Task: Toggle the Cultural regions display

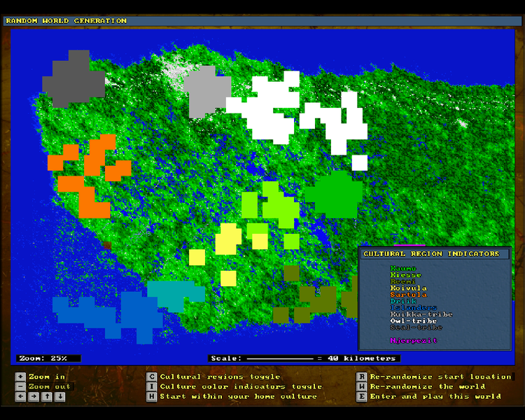Action: coord(151,377)
